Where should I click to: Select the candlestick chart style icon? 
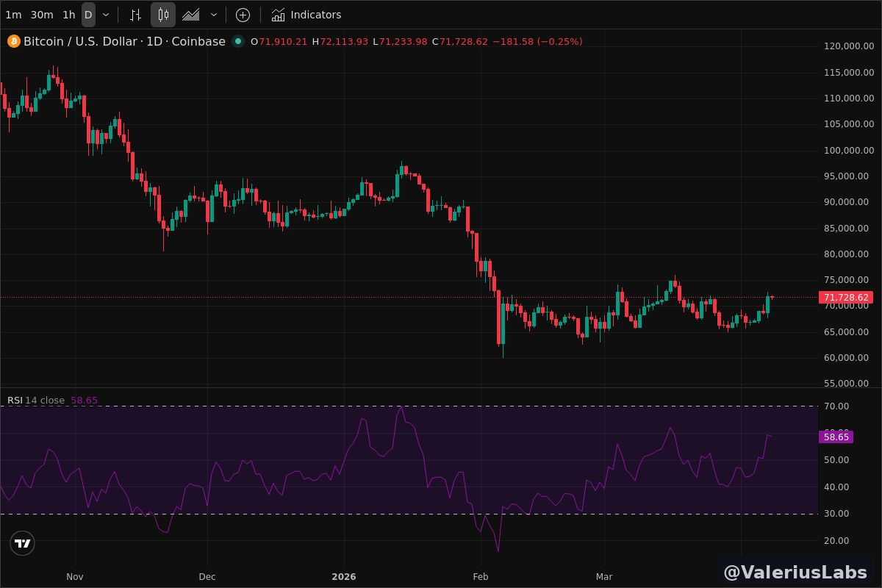click(x=163, y=15)
